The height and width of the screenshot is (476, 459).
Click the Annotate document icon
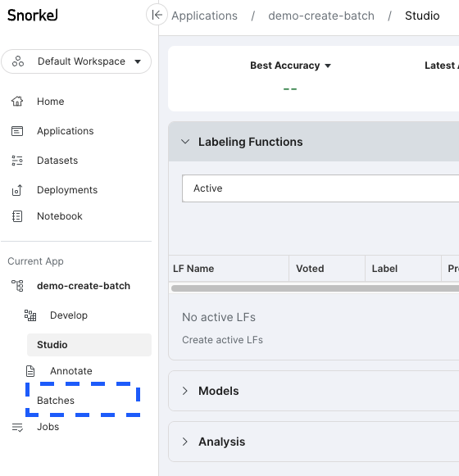[30, 371]
